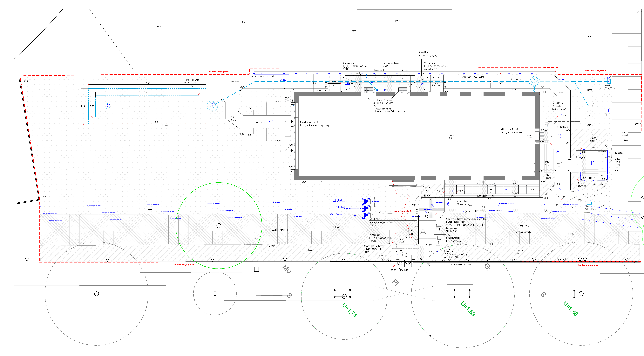Click the 35.00 dimension text
The height and width of the screenshot is (356, 644).
coord(405,70)
